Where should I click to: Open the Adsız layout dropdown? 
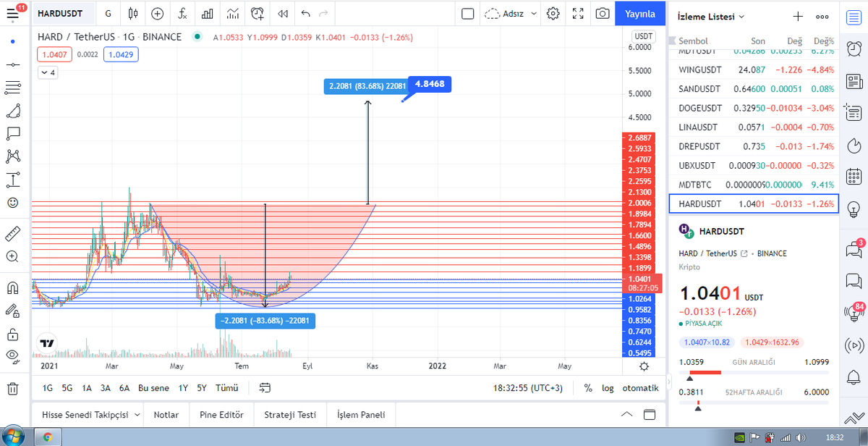click(x=512, y=14)
